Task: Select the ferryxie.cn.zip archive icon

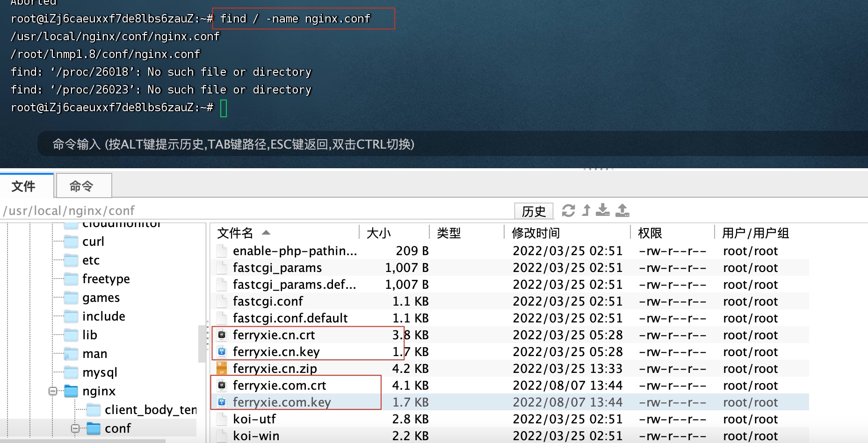Action: click(222, 369)
